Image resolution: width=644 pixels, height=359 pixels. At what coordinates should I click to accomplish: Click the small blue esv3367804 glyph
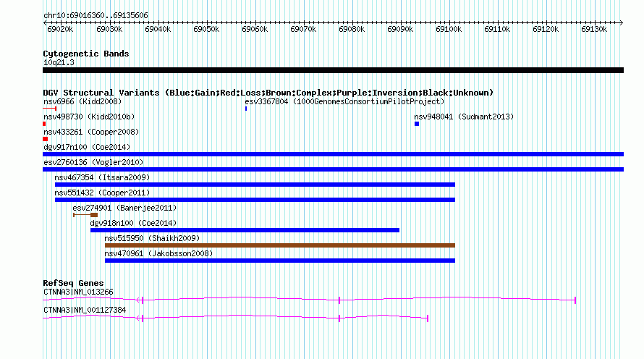click(246, 109)
